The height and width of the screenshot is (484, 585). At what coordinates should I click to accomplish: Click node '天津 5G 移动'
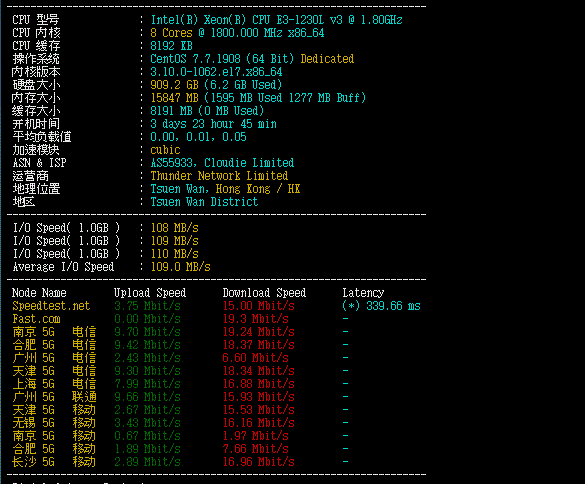coord(54,410)
